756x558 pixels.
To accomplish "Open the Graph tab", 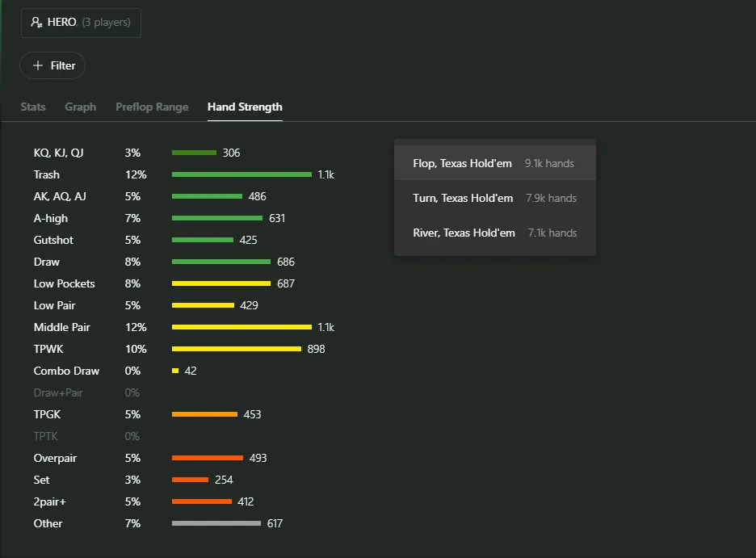I will click(x=80, y=107).
